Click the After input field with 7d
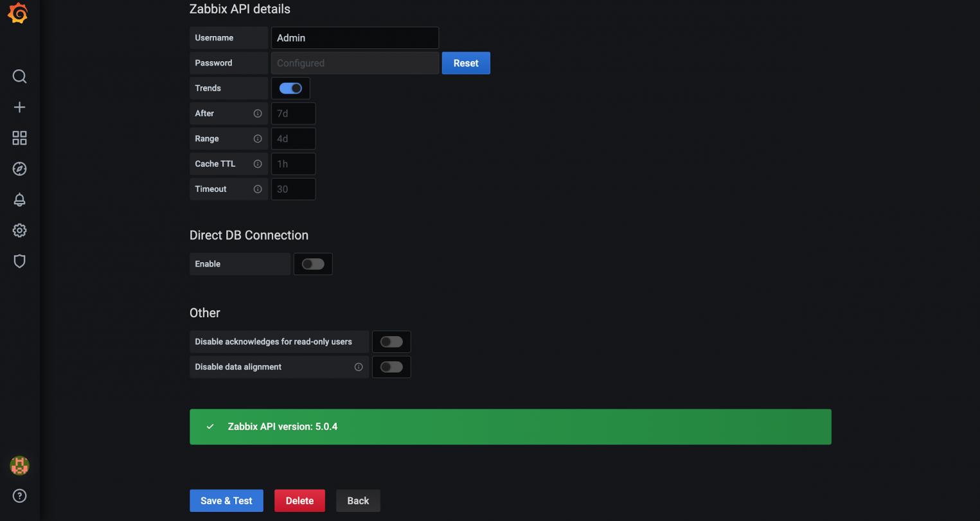Image resolution: width=980 pixels, height=521 pixels. pyautogui.click(x=293, y=114)
